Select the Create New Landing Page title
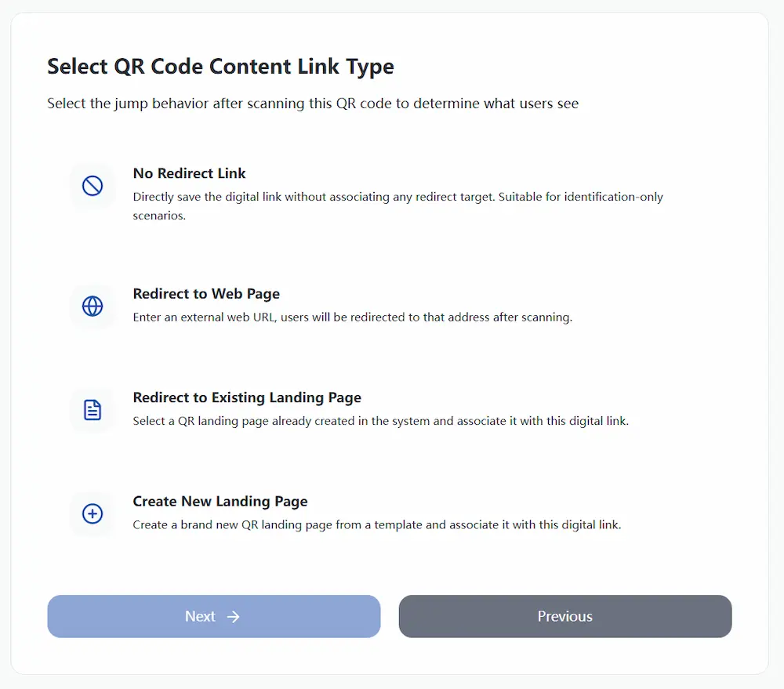Viewport: 784px width, 689px height. 220,501
